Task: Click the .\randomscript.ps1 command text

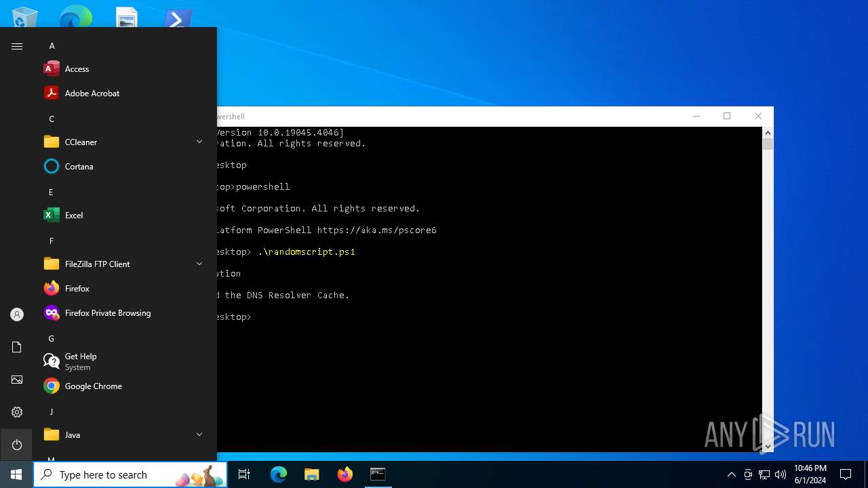Action: (307, 252)
